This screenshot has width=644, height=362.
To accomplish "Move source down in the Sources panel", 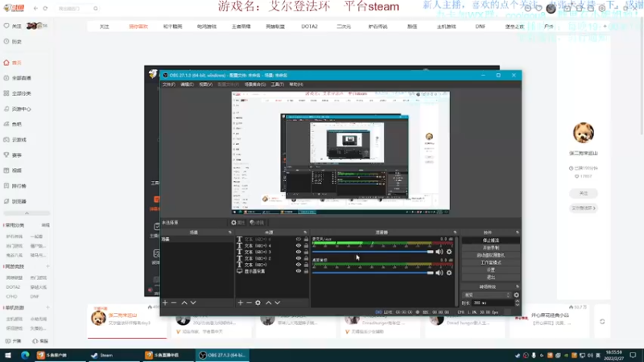I will pyautogui.click(x=278, y=303).
